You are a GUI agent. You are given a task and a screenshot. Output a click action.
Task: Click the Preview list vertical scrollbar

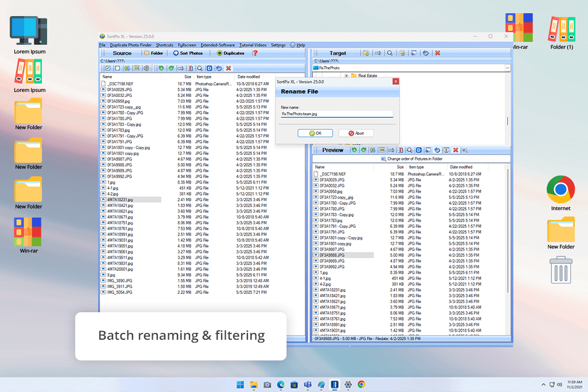508,231
